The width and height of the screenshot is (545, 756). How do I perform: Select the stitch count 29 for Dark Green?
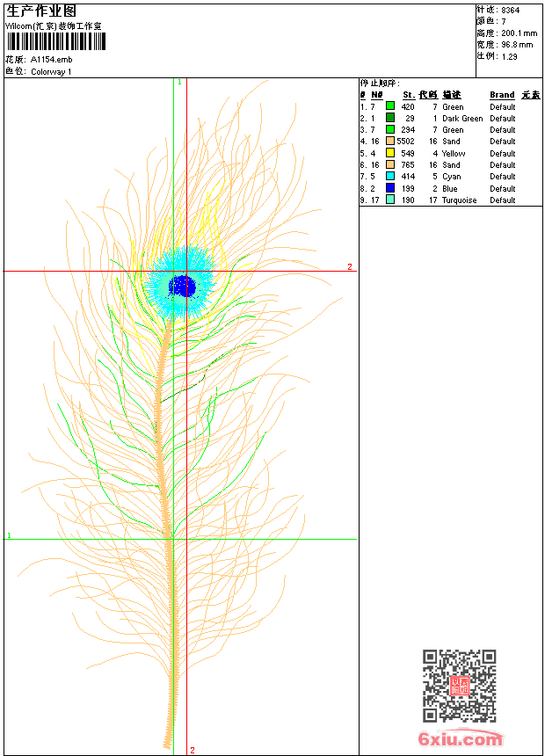click(410, 118)
